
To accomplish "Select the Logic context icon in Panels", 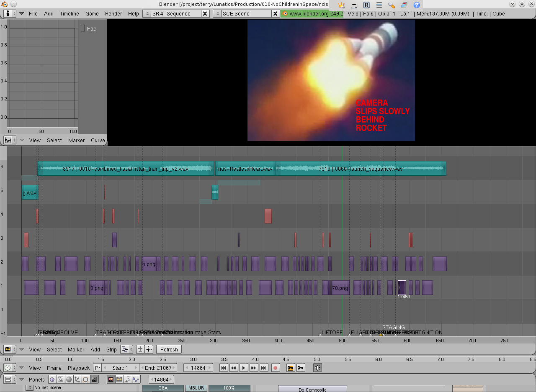I will (52, 379).
